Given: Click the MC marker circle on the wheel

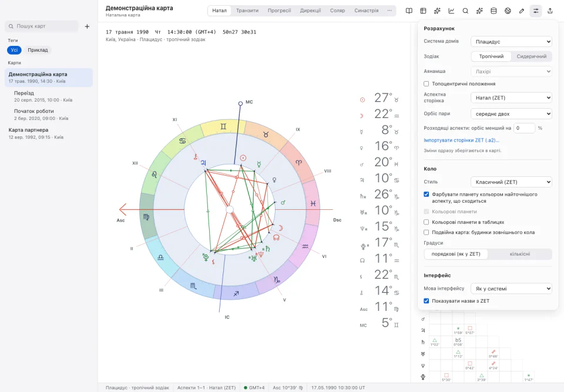Looking at the screenshot, I should pyautogui.click(x=240, y=103).
